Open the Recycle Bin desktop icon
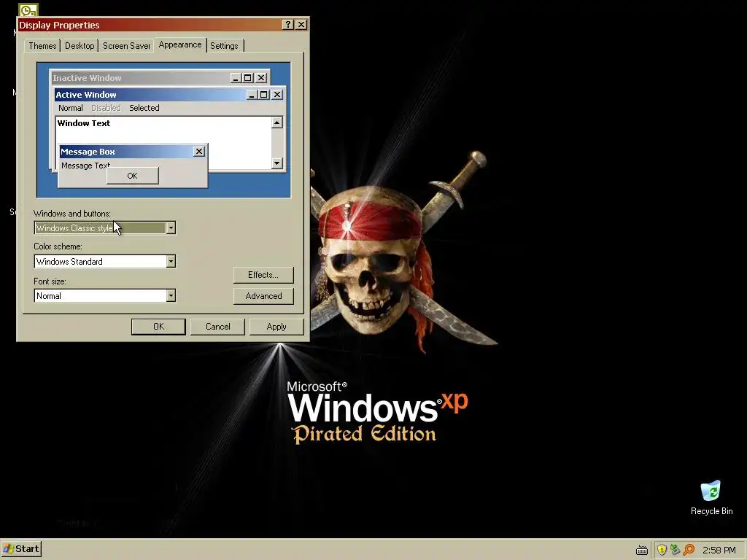Screen dimensions: 747x560 (x=711, y=498)
